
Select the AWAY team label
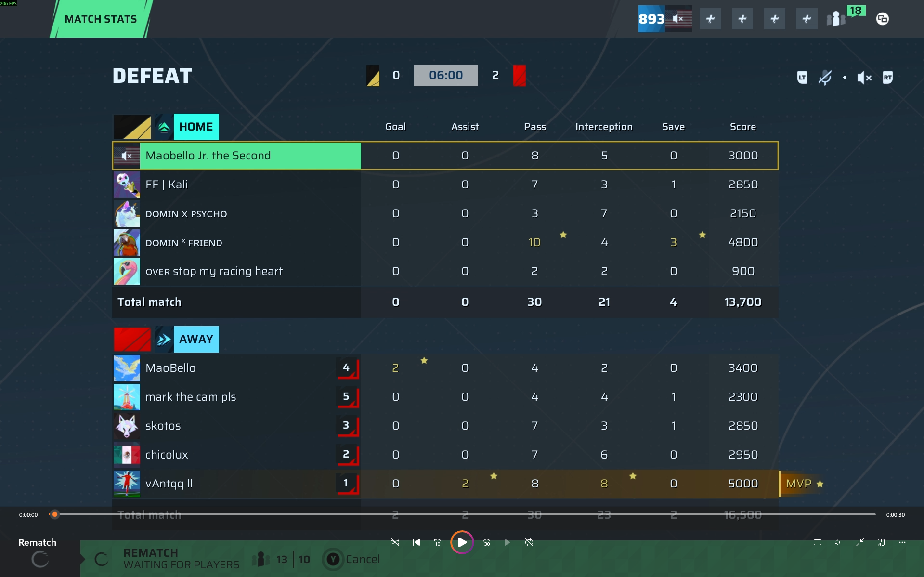click(x=196, y=339)
